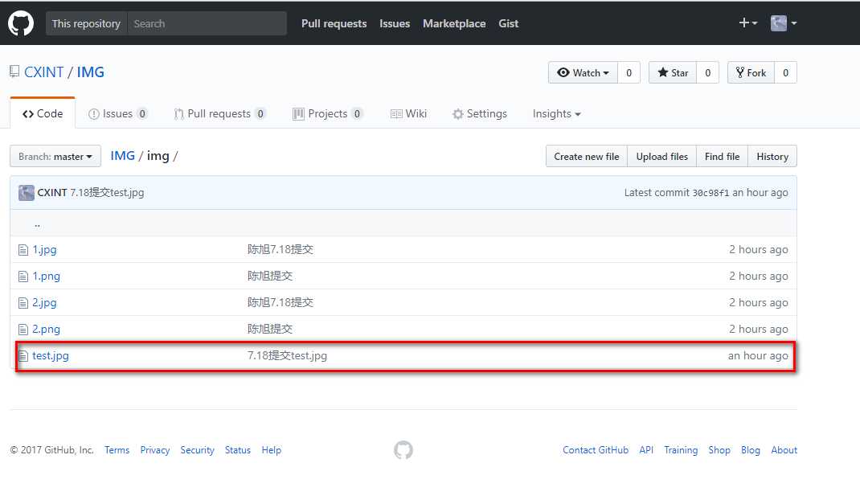This screenshot has height=504, width=860.
Task: Switch to the Issues tab
Action: (x=117, y=113)
